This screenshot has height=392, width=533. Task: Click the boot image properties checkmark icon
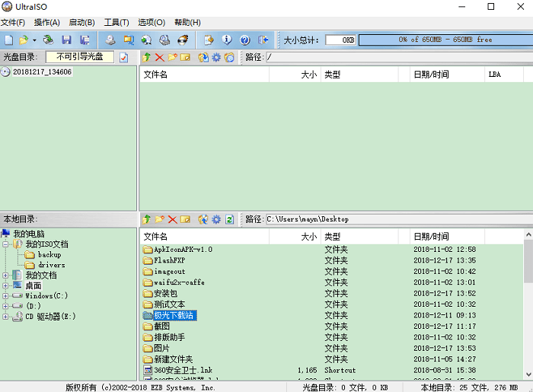click(123, 57)
